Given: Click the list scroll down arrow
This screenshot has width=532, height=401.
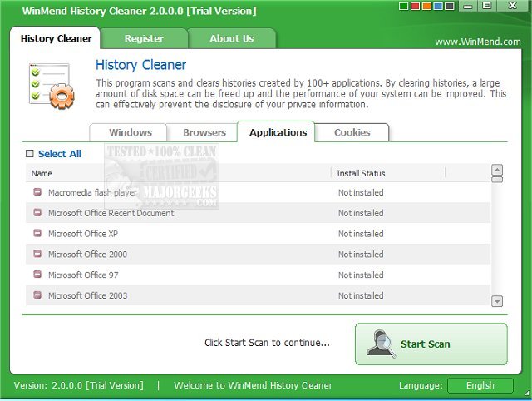Looking at the screenshot, I should pyautogui.click(x=497, y=301).
